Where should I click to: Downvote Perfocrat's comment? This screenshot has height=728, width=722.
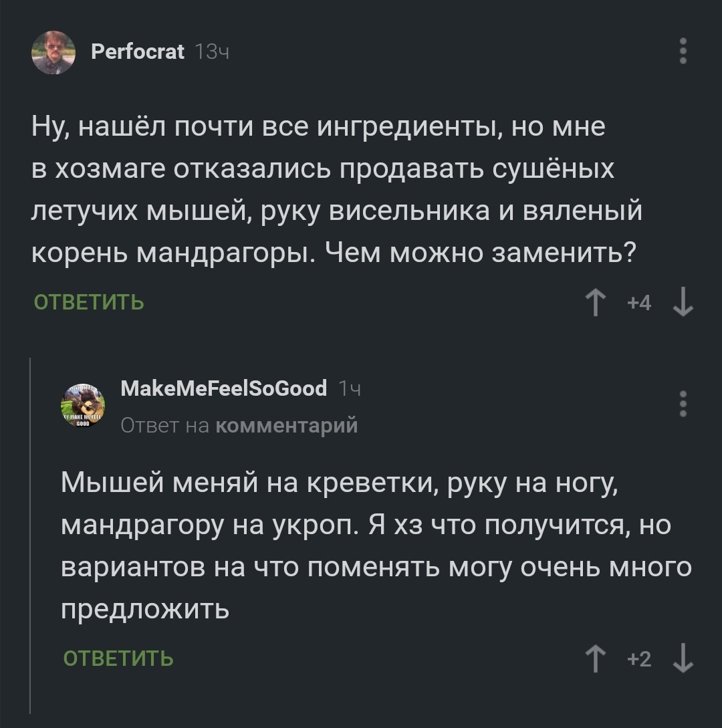point(683,303)
